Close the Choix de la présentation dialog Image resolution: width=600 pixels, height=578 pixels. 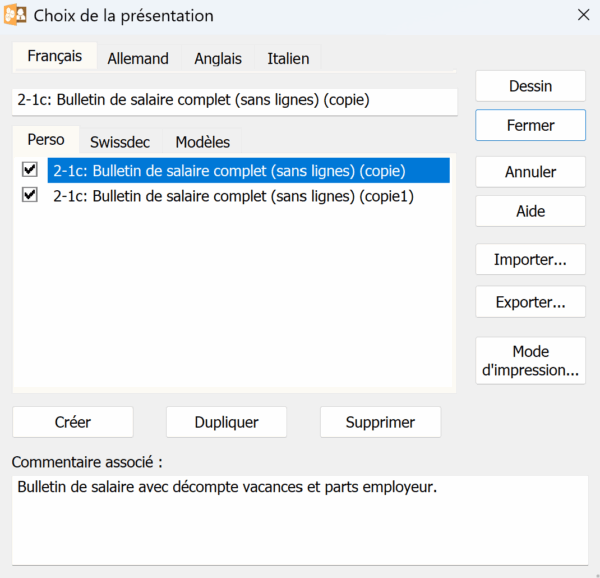click(583, 15)
